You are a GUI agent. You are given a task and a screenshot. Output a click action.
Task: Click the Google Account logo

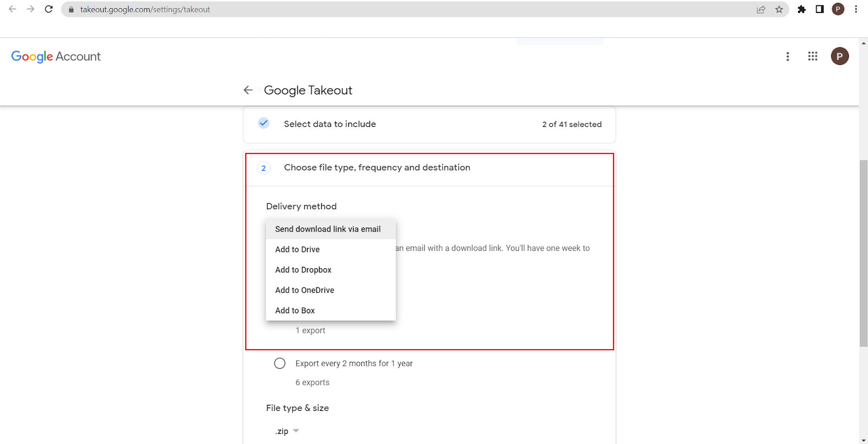click(56, 56)
